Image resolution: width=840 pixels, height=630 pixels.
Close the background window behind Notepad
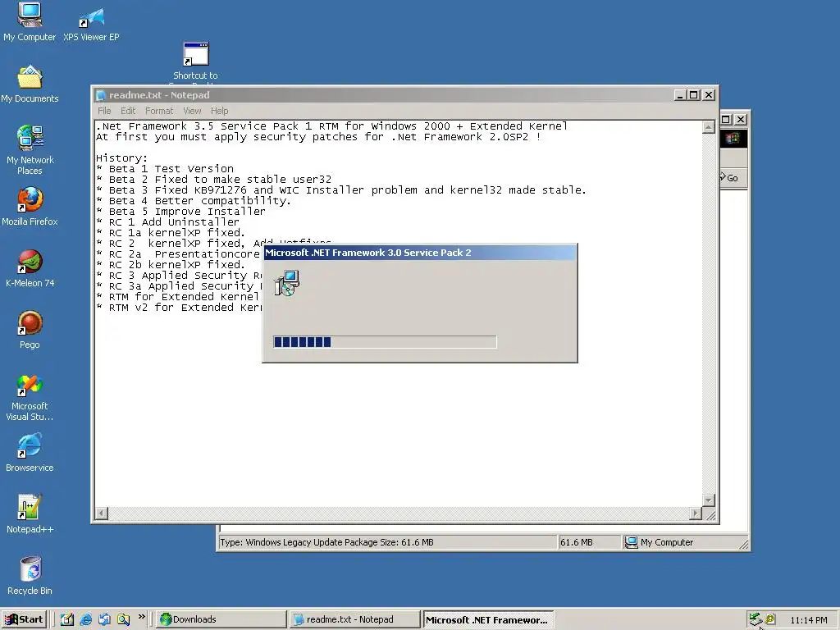tap(741, 120)
